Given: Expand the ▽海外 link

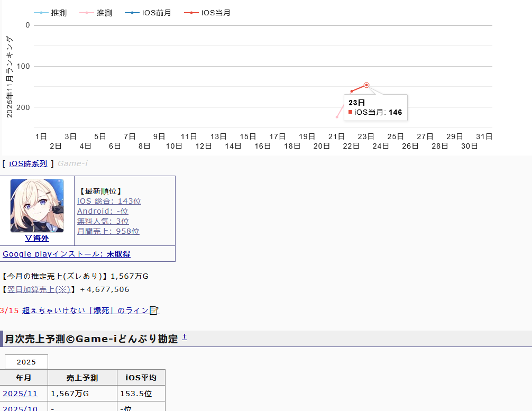Looking at the screenshot, I should [x=37, y=238].
